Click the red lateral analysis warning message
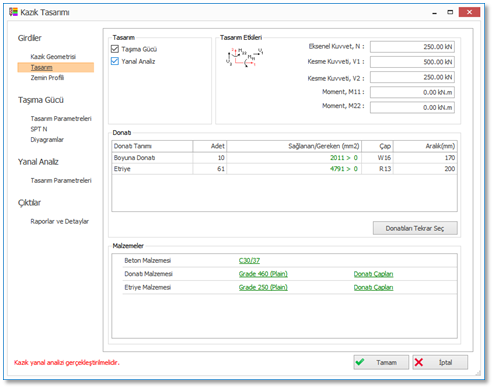The width and height of the screenshot is (494, 389). (x=67, y=363)
